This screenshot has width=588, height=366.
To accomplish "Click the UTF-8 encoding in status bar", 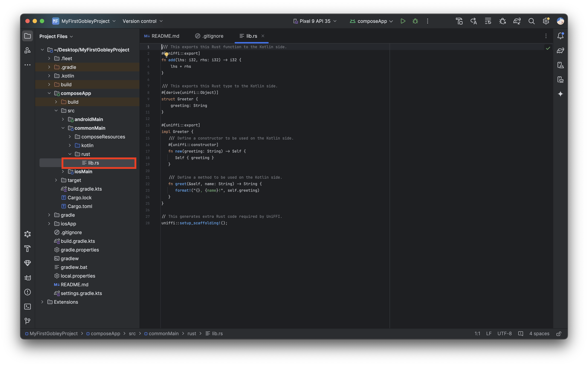I will point(504,334).
